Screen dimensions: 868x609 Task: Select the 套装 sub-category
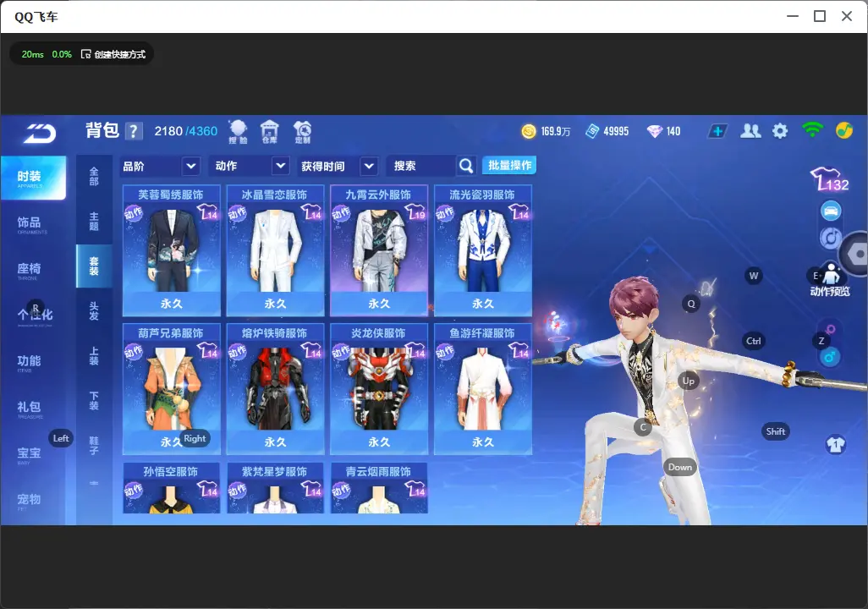point(94,266)
